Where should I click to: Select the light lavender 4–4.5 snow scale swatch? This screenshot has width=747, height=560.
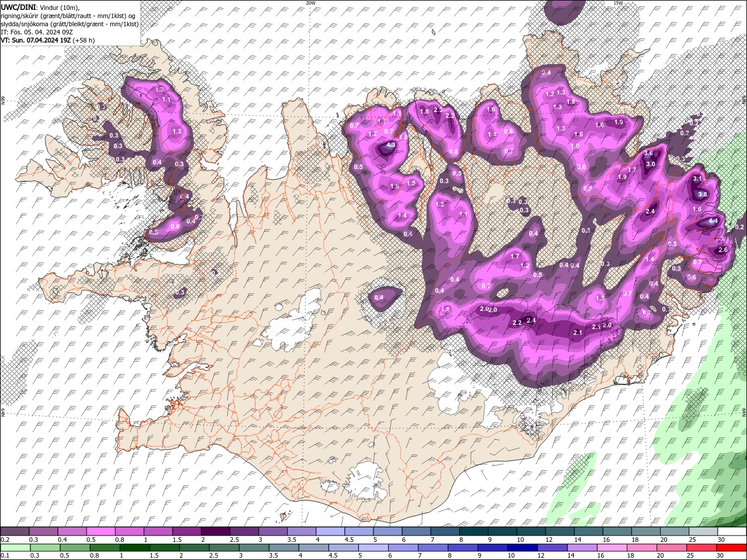point(330,531)
